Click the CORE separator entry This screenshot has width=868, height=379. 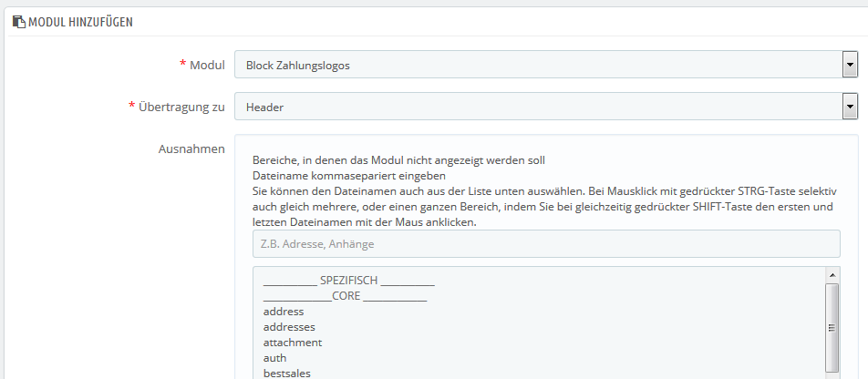[345, 296]
